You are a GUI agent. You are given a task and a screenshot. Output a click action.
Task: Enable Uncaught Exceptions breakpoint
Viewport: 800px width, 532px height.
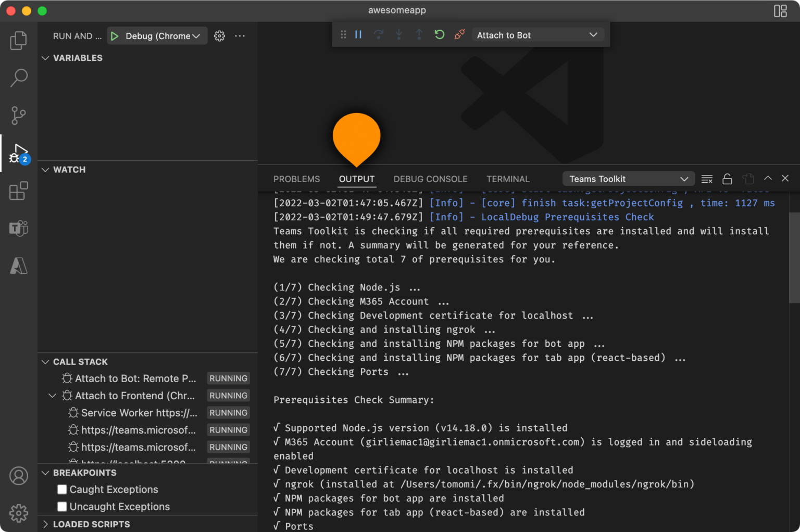[63, 506]
